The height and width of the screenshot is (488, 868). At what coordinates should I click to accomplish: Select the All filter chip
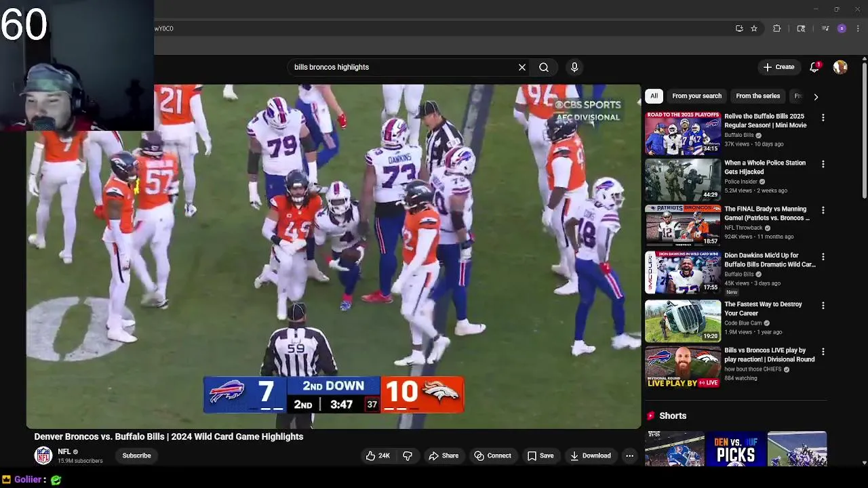pos(654,96)
